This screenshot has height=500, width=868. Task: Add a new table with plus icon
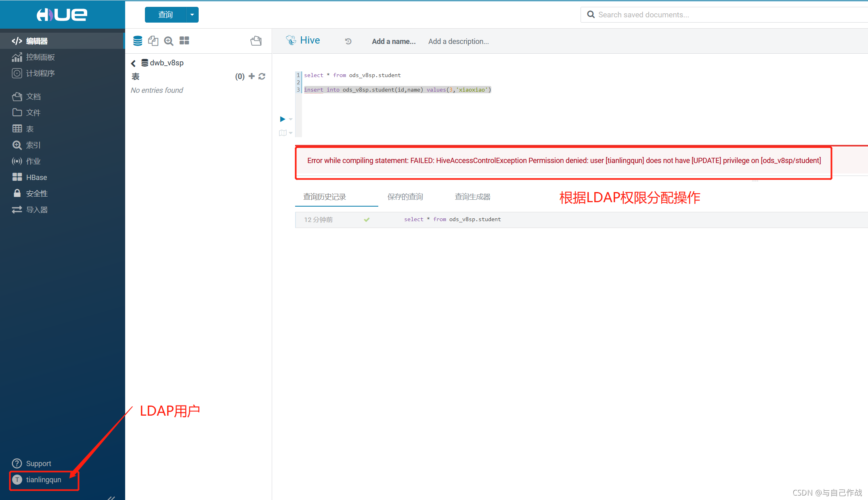[x=252, y=76]
